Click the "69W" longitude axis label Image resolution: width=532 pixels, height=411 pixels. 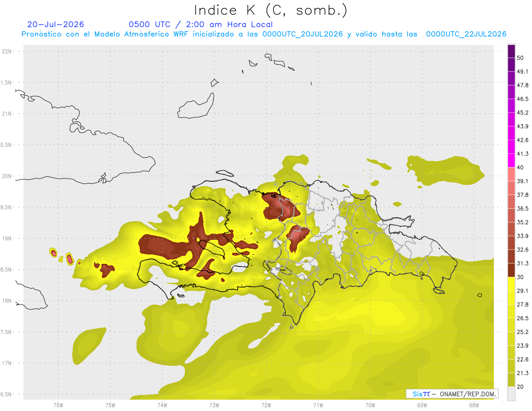422,405
